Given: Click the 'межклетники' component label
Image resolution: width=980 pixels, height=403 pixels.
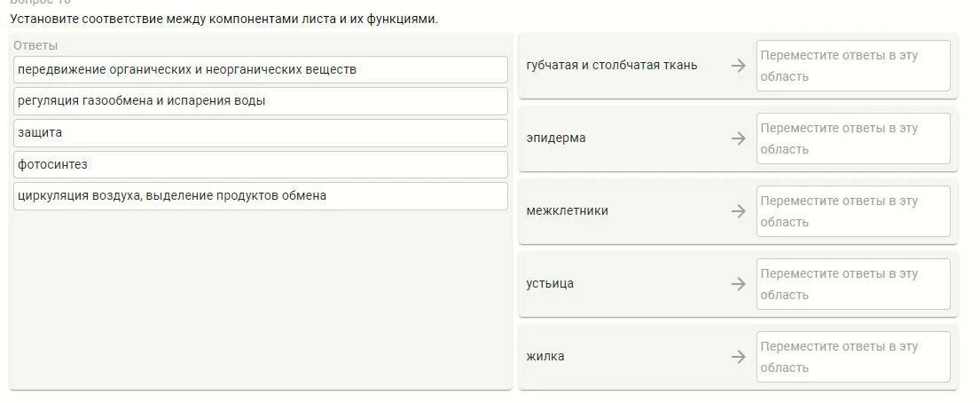Looking at the screenshot, I should tap(567, 211).
